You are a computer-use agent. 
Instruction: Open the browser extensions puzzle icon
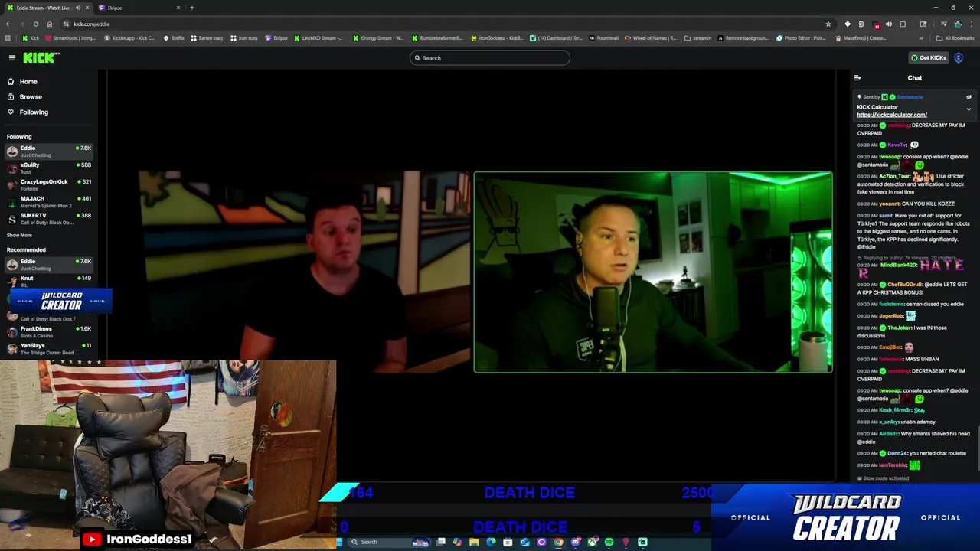[903, 24]
